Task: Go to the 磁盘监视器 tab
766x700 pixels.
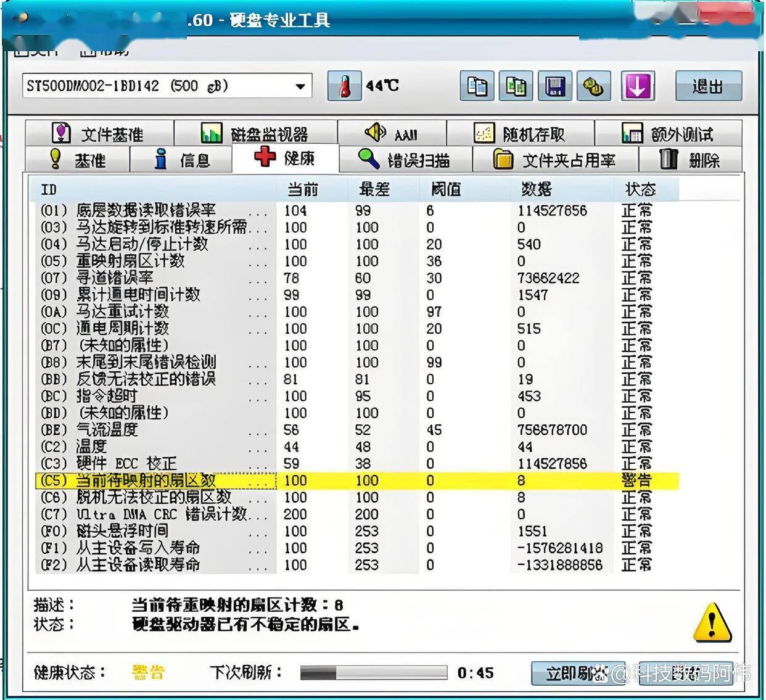Action: [255, 133]
